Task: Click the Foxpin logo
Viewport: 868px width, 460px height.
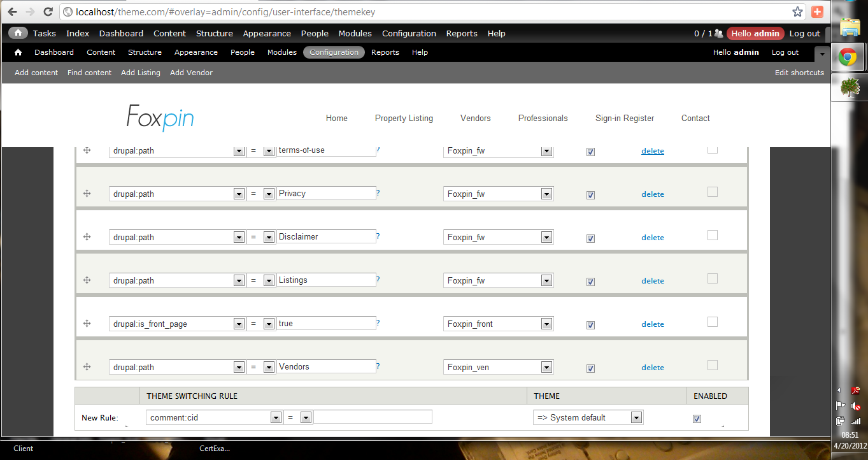Action: click(x=160, y=117)
